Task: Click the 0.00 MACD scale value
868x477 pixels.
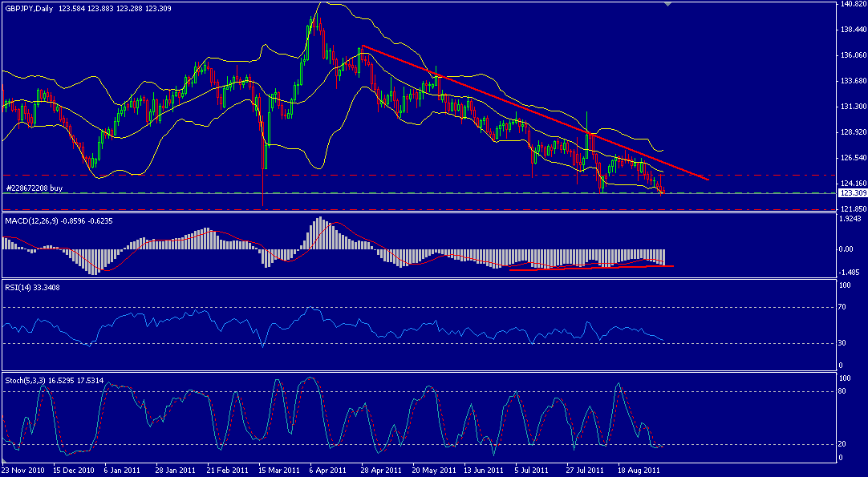Action: pyautogui.click(x=847, y=249)
